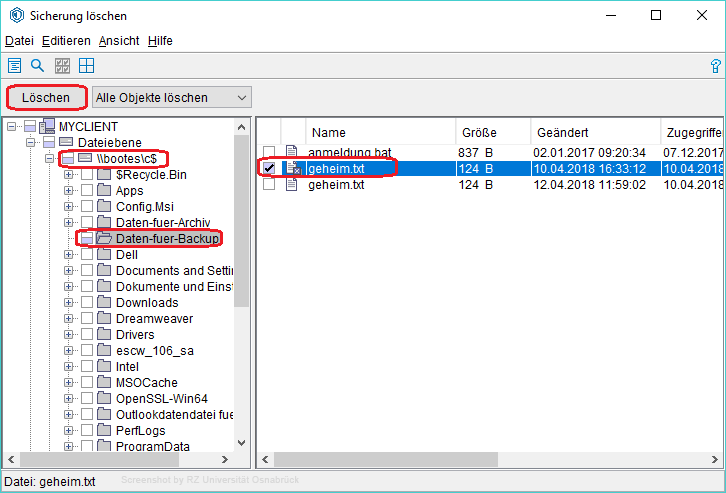
Task: Click the help question mark icon
Action: pos(715,66)
